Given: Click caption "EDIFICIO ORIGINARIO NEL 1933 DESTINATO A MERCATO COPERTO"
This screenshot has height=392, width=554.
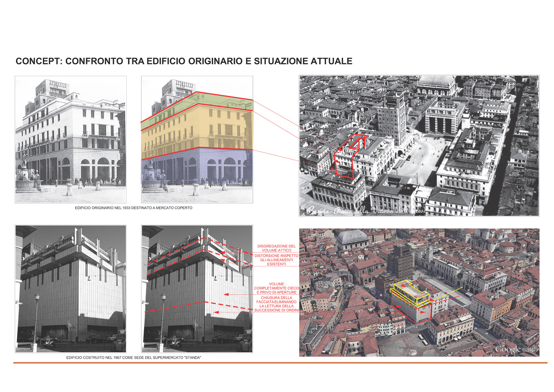Looking at the screenshot, I should pyautogui.click(x=134, y=208).
